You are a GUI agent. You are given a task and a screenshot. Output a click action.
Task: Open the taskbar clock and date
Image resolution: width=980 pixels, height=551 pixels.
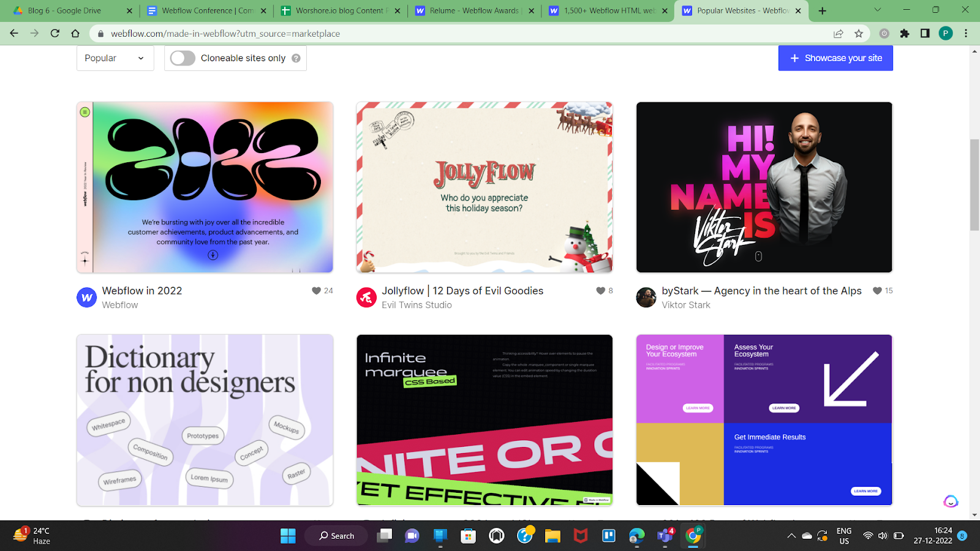point(933,536)
